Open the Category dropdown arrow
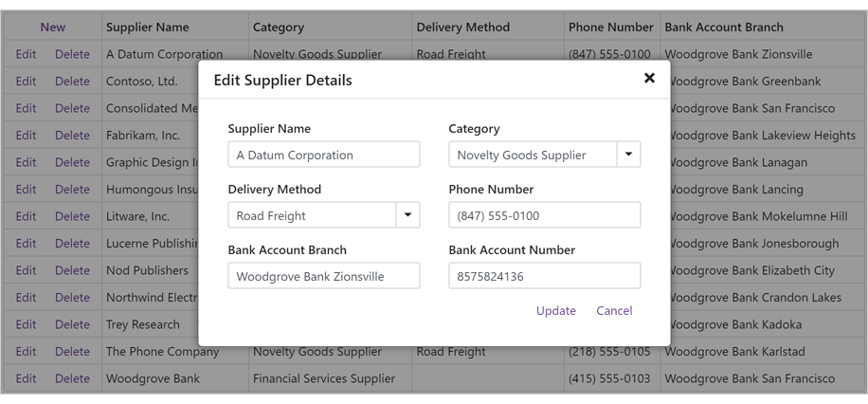This screenshot has height=404, width=868. 628,155
